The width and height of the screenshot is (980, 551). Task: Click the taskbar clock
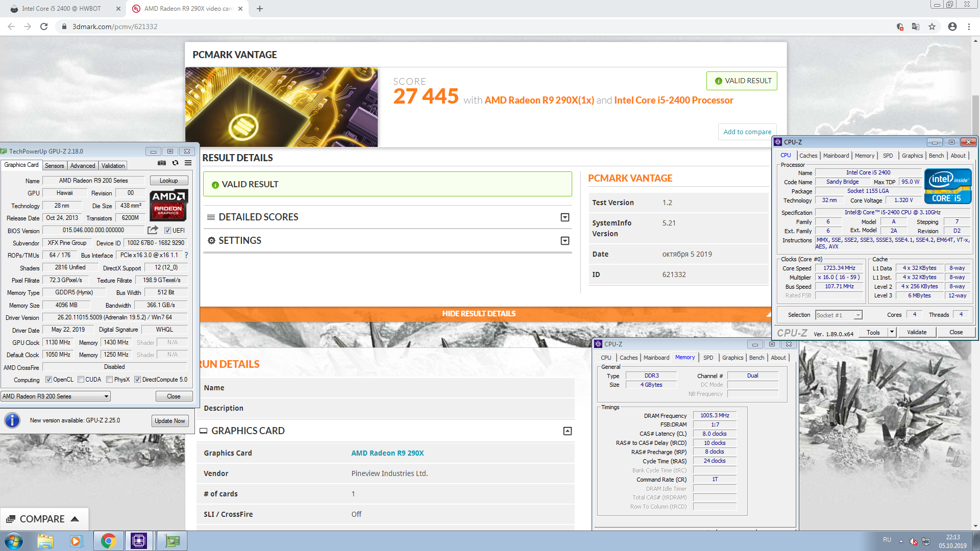click(x=952, y=541)
